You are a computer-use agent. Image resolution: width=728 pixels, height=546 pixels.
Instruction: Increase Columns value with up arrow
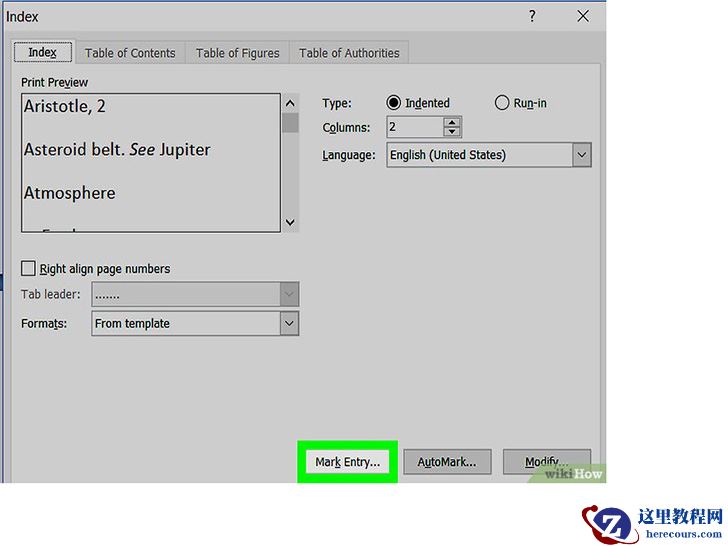[x=452, y=122]
